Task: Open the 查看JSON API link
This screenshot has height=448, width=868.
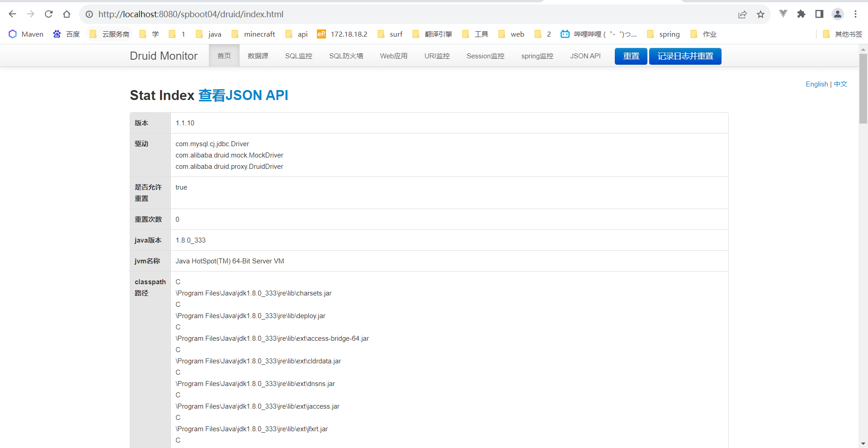Action: tap(243, 95)
